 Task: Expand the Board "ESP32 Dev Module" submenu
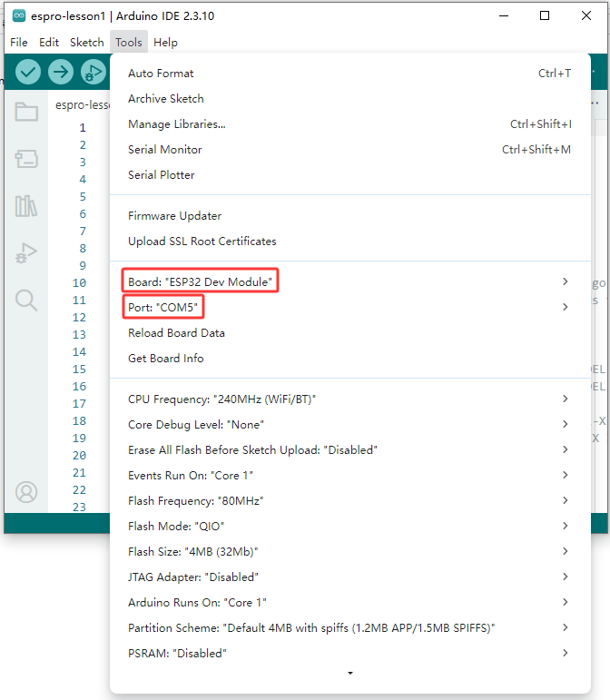point(350,282)
